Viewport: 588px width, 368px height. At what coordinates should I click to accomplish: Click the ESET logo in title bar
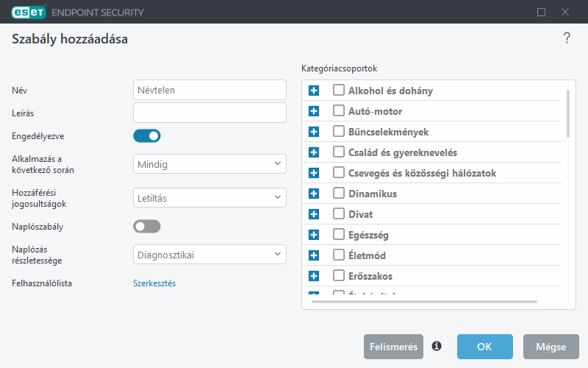pyautogui.click(x=29, y=12)
